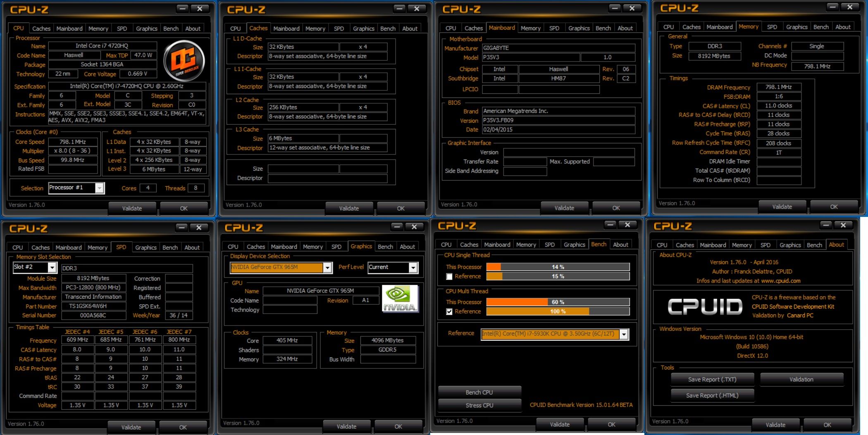Click the Week/Year 36 / 14 field
This screenshot has height=435, width=868.
tap(179, 315)
